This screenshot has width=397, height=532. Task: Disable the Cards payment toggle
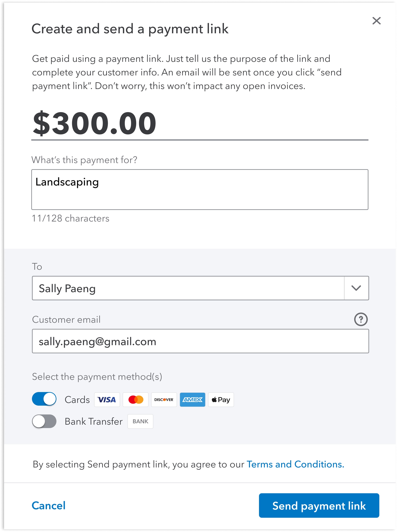(x=44, y=399)
